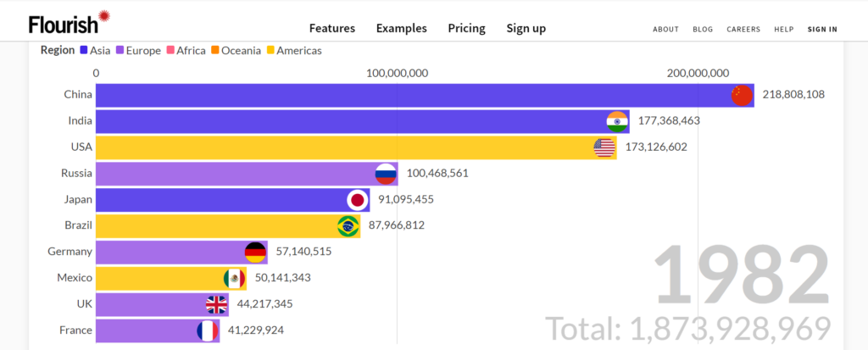Click the SIGN IN link
The height and width of the screenshot is (350, 868).
[822, 29]
